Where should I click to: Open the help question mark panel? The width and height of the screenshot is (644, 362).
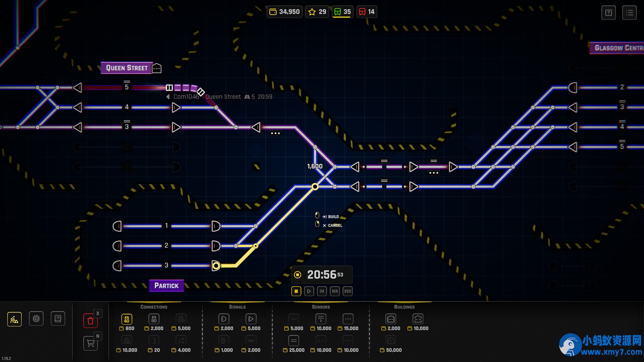click(x=608, y=13)
